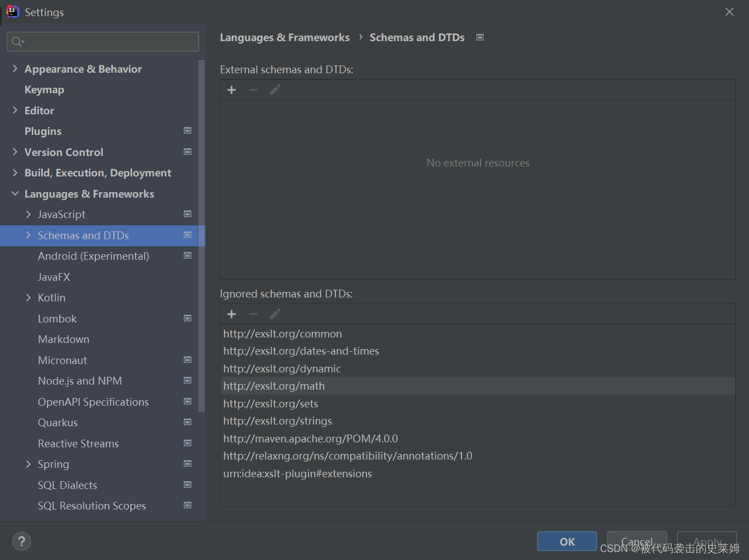Image resolution: width=749 pixels, height=560 pixels.
Task: Open the help question mark button
Action: tap(22, 541)
